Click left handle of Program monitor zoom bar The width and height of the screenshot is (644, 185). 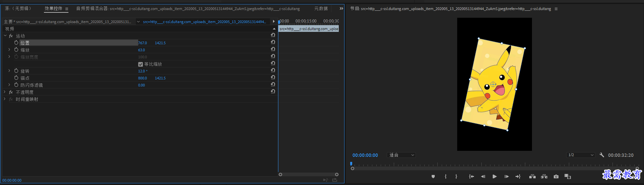coord(353,169)
